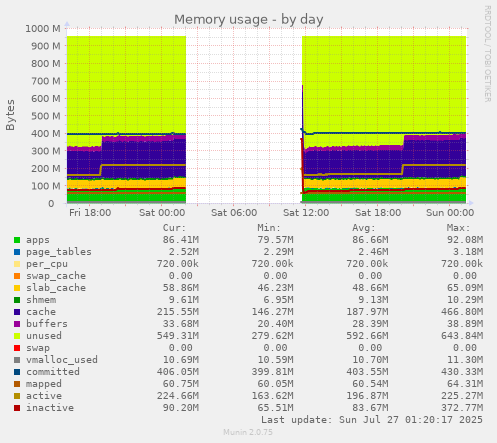
Task: Click the 'unused' legend label
Action: [44, 336]
